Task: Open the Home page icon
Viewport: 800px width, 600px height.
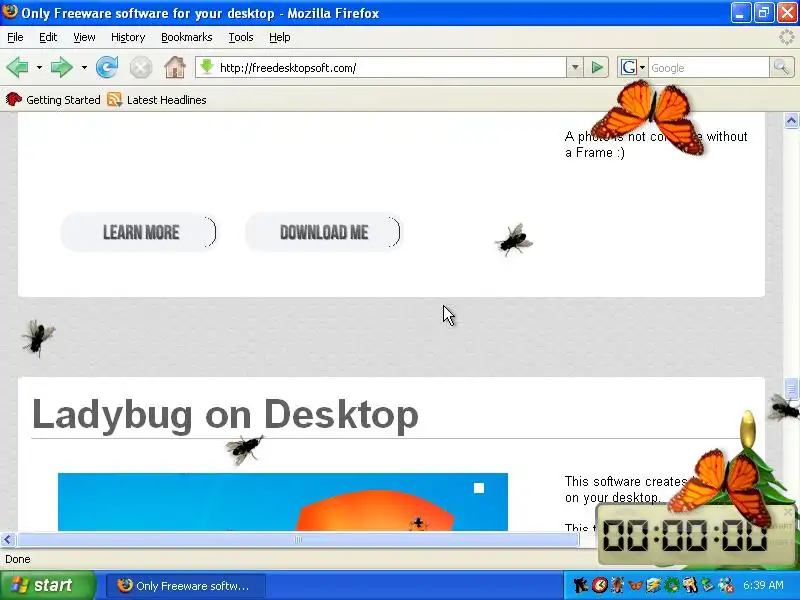Action: tap(174, 67)
